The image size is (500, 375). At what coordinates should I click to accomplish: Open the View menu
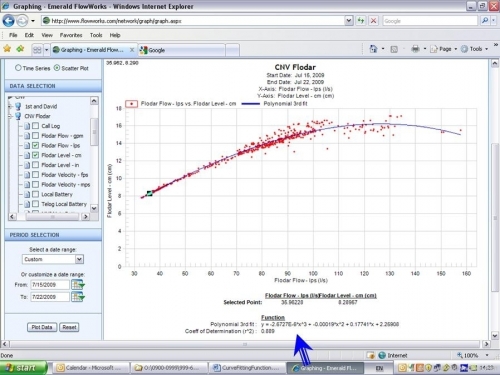point(47,35)
